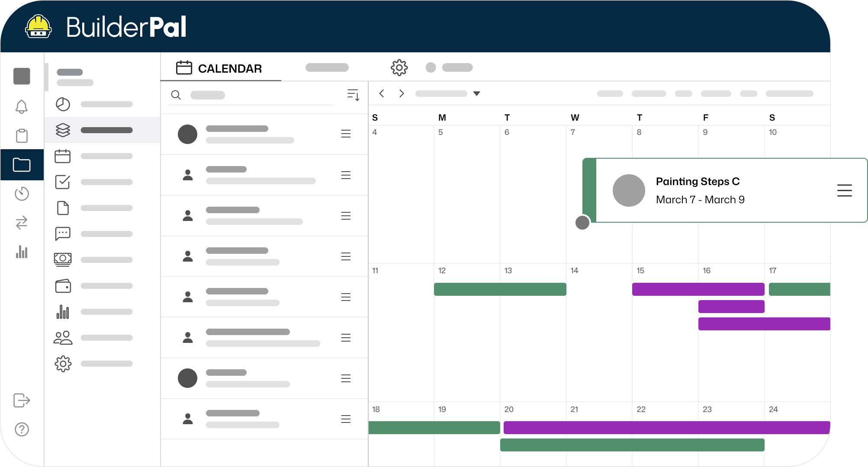Viewport: 868px width, 467px height.
Task: Open the tasks checklist icon
Action: tap(63, 182)
